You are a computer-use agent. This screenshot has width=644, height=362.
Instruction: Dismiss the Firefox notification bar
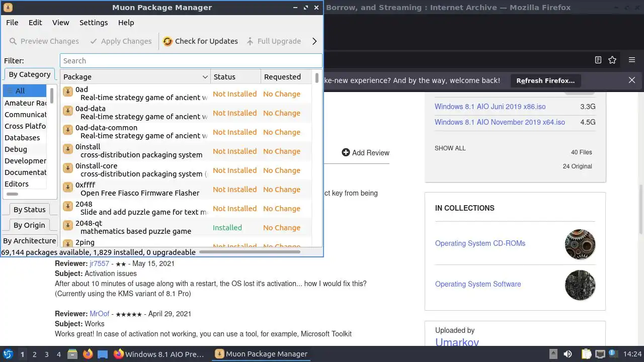tap(632, 80)
